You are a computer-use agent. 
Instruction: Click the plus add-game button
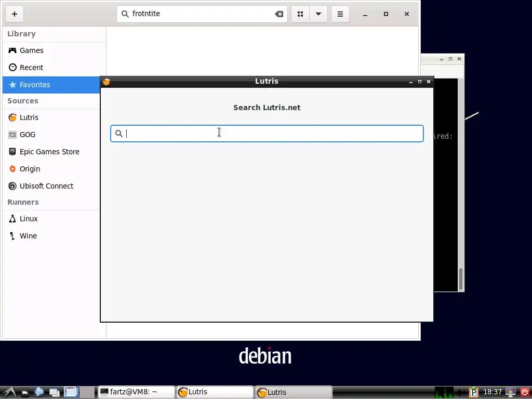coord(14,14)
